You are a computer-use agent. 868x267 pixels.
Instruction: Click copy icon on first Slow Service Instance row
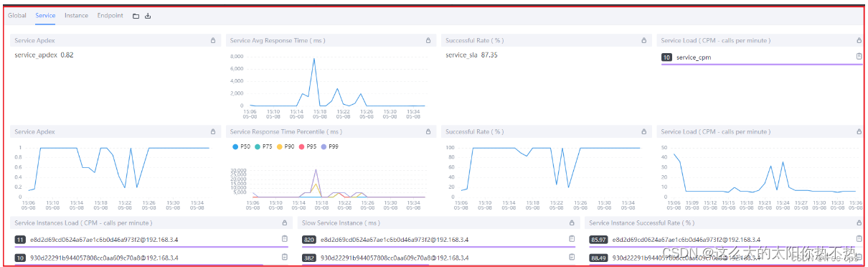[572, 239]
